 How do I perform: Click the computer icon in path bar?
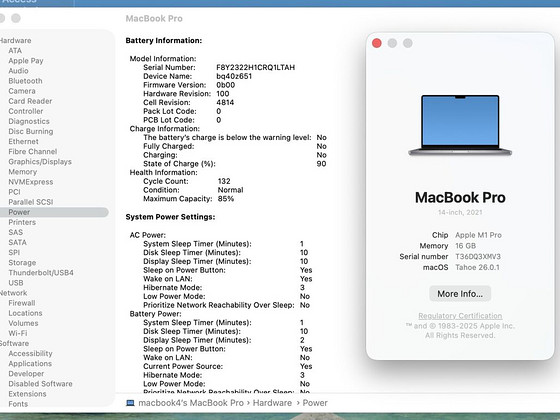130,403
